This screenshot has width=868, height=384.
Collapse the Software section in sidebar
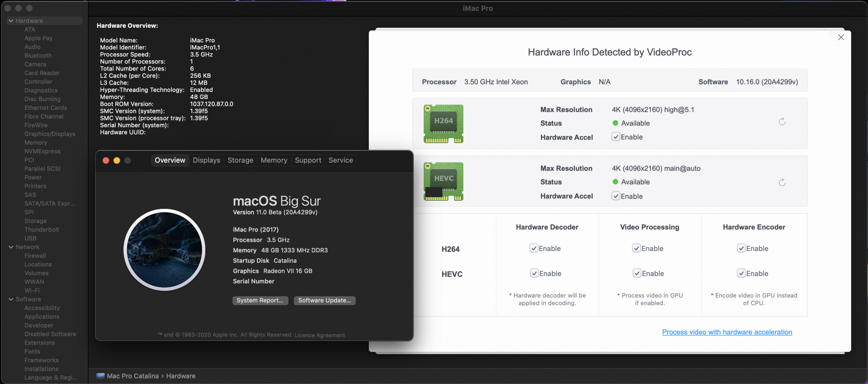11,299
